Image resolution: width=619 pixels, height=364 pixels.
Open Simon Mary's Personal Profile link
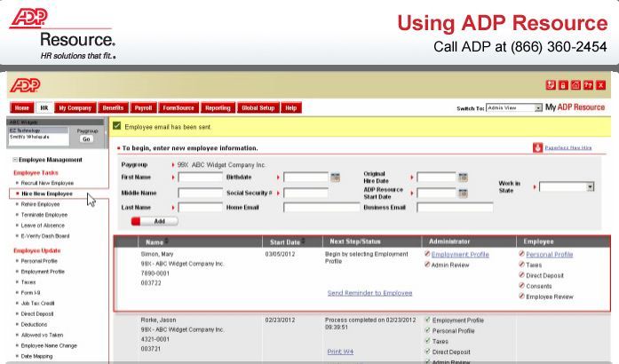549,255
